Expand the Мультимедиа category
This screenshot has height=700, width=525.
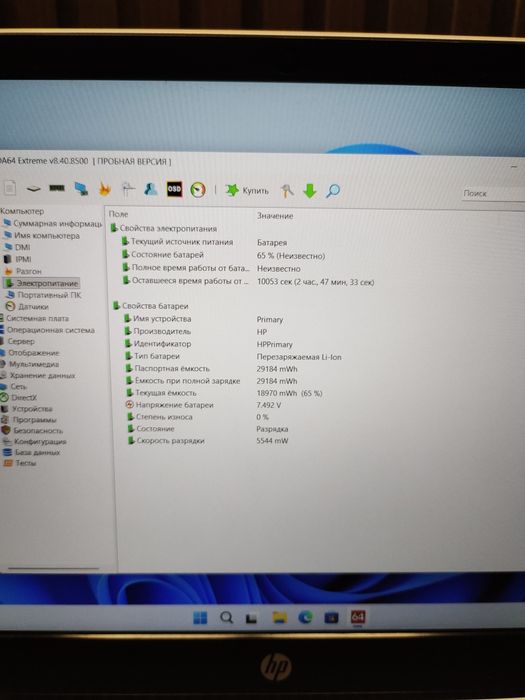(29, 364)
